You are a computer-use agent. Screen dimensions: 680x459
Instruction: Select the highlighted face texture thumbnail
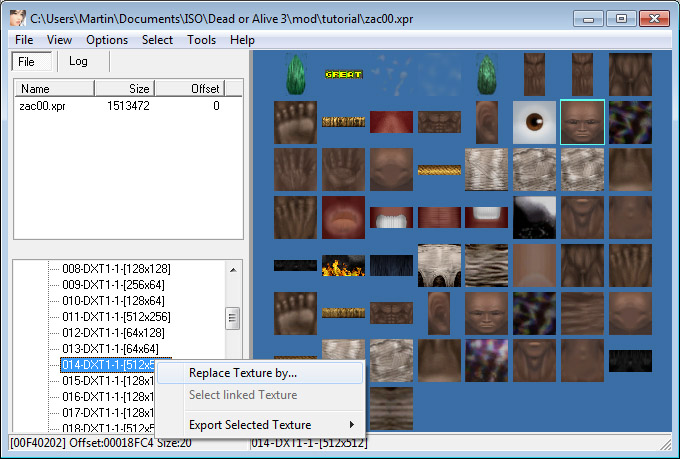click(x=582, y=122)
